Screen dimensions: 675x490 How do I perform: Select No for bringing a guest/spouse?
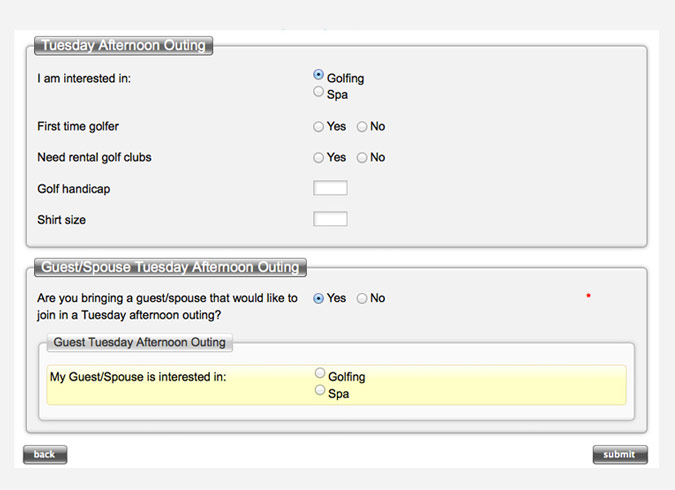point(362,298)
